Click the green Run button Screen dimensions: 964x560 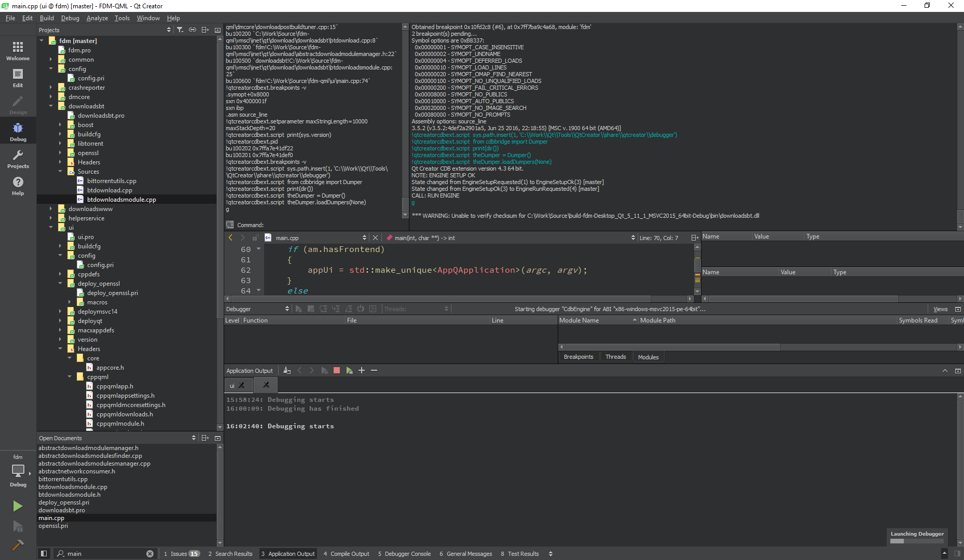(18, 506)
